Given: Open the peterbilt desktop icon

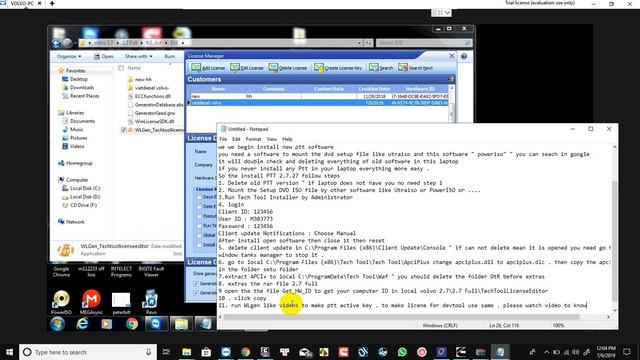Looking at the screenshot, I should [121, 303].
